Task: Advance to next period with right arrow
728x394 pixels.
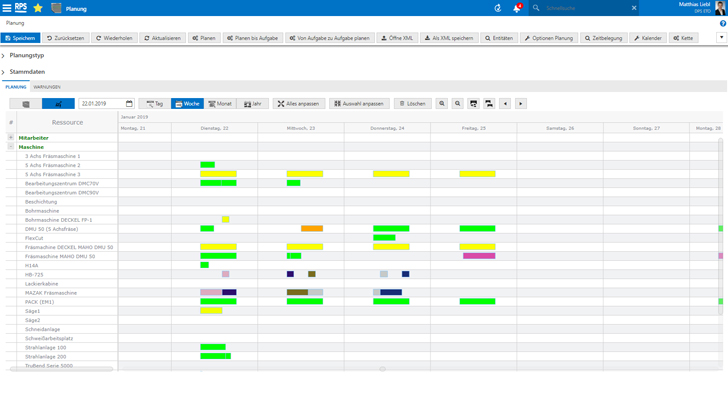Action: click(x=520, y=103)
